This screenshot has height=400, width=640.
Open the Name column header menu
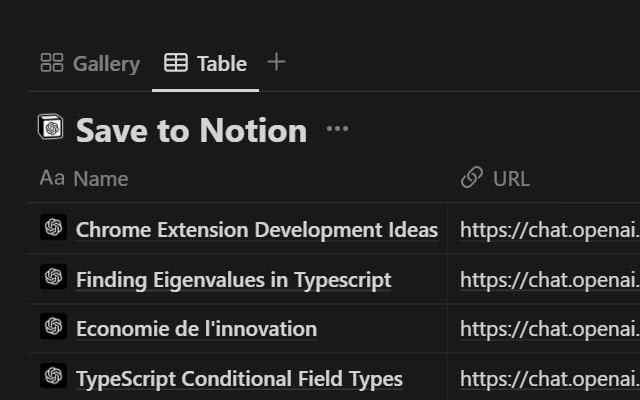pos(101,179)
